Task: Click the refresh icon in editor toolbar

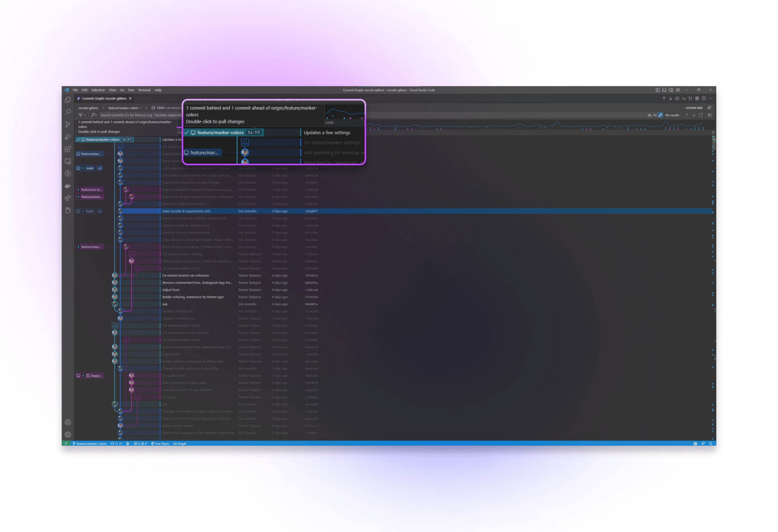Action: pos(690,98)
